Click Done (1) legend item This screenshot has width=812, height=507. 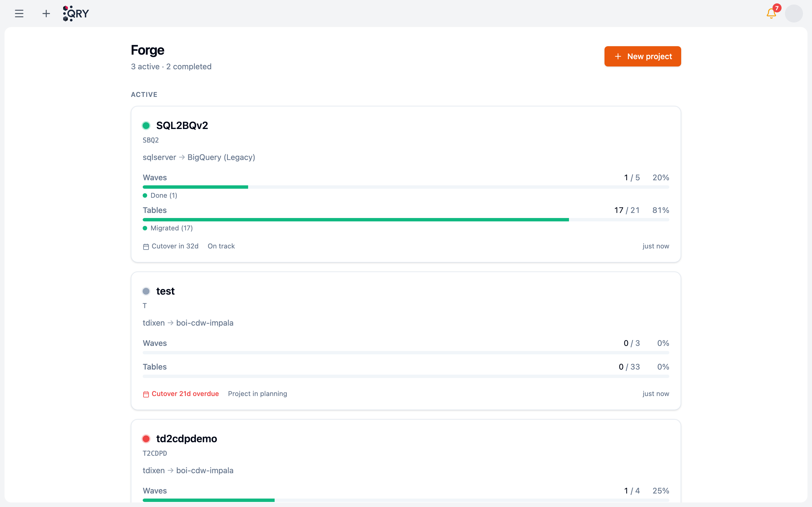tap(160, 195)
